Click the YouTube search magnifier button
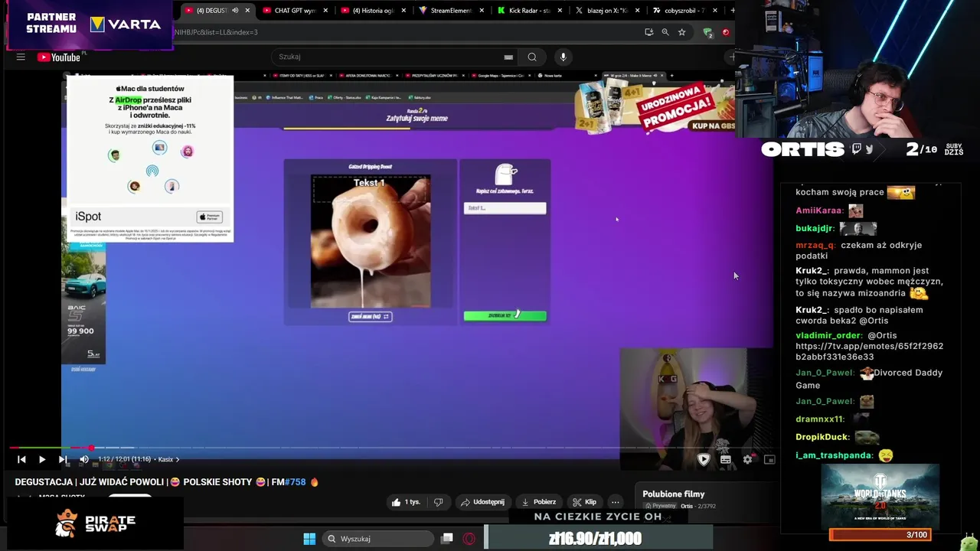 532,57
